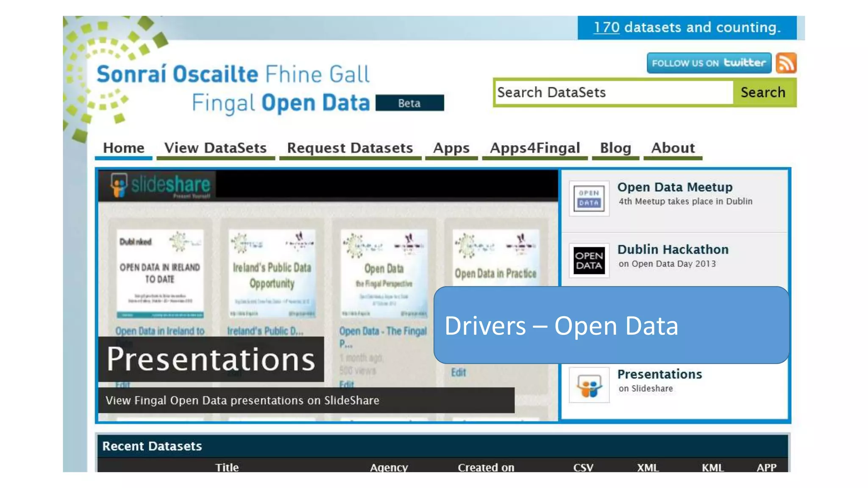Click 'on Open Data Day 2013' text

click(667, 263)
